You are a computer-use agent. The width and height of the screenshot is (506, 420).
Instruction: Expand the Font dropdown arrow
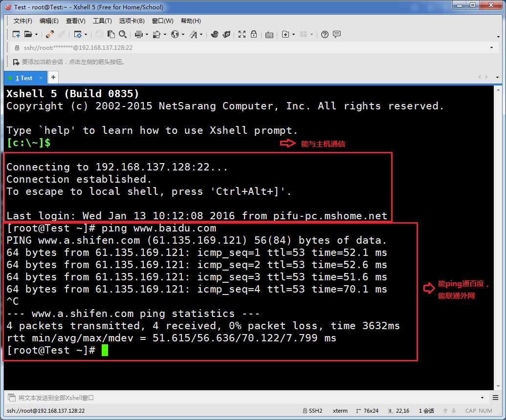pyautogui.click(x=201, y=35)
